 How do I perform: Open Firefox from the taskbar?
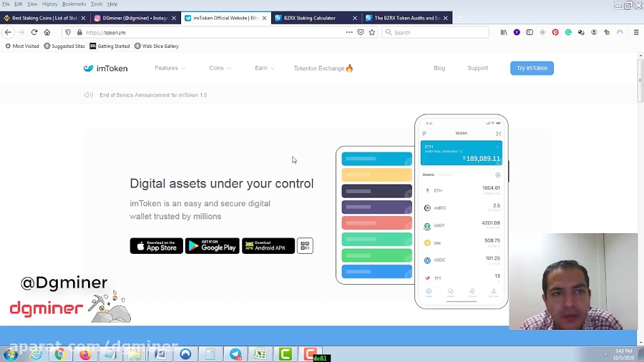85,354
